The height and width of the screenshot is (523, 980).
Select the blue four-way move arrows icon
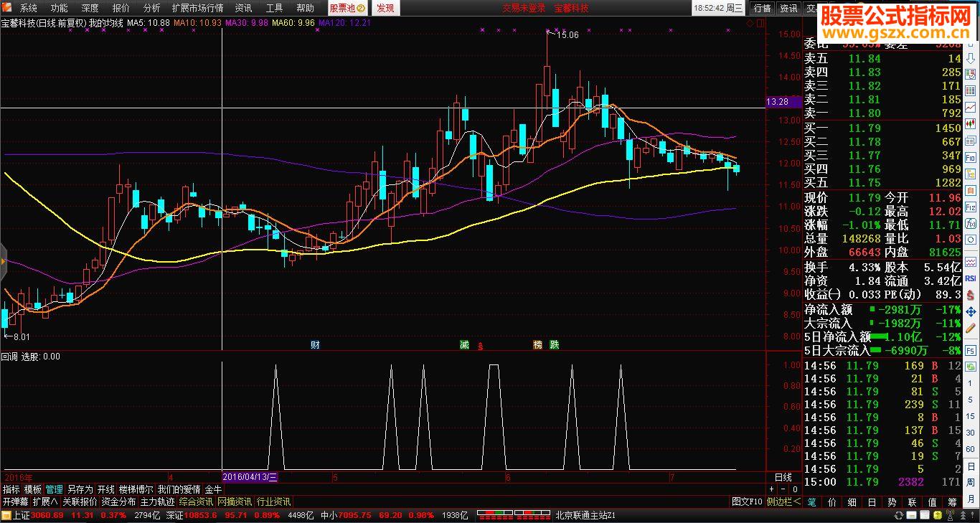click(971, 311)
